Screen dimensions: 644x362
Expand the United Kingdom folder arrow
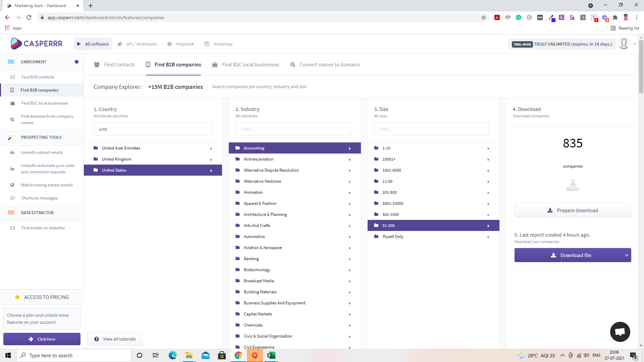click(211, 160)
